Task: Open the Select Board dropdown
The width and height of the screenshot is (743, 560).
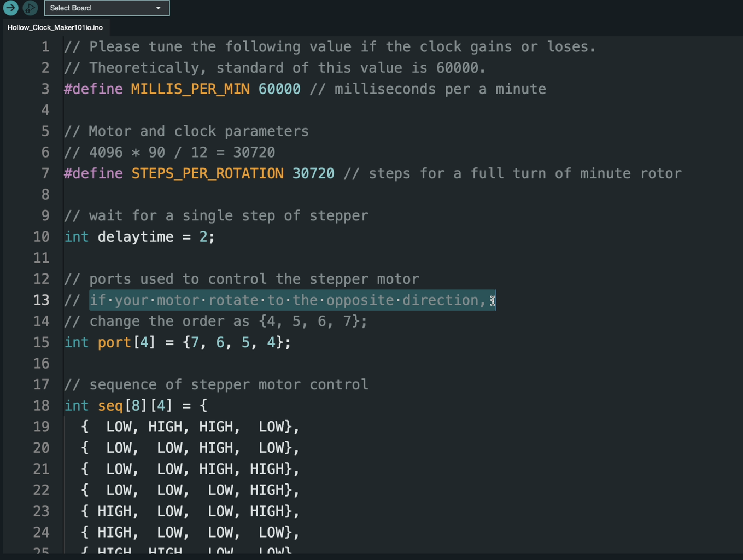Action: tap(107, 8)
